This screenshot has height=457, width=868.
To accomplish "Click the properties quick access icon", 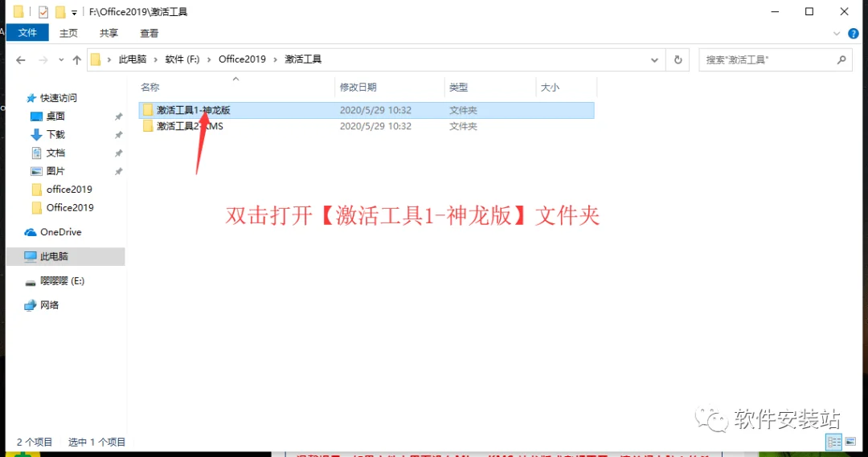I will 43,11.
